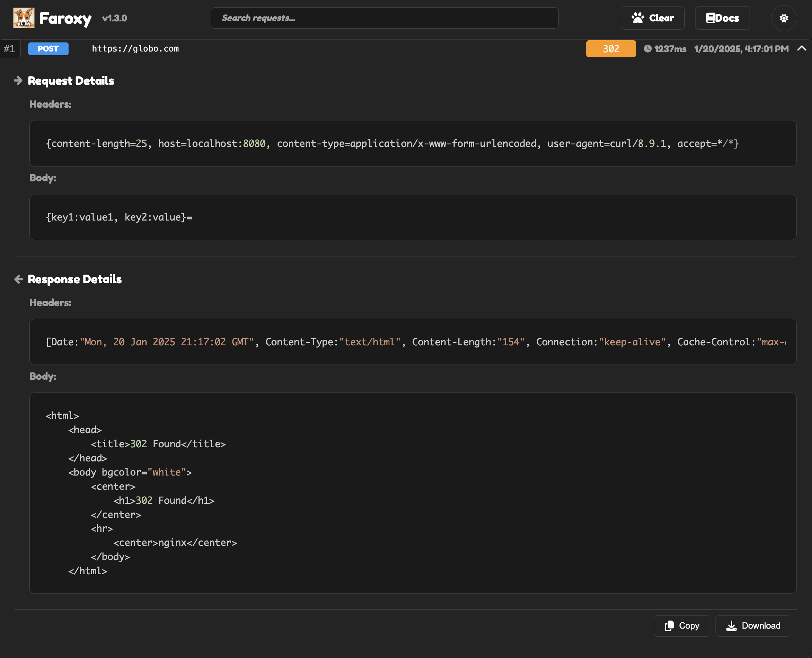Focus the Search requests field
The height and width of the screenshot is (658, 812).
(x=384, y=18)
